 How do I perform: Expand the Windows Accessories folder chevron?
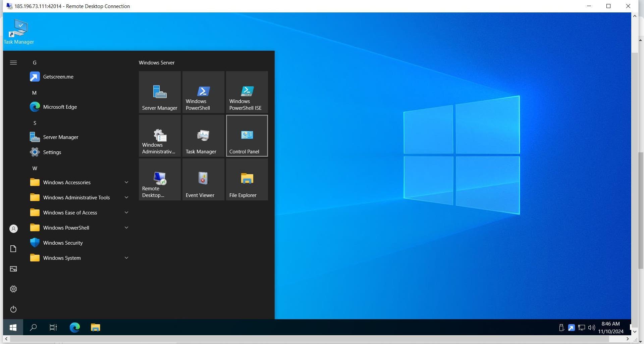click(x=126, y=182)
